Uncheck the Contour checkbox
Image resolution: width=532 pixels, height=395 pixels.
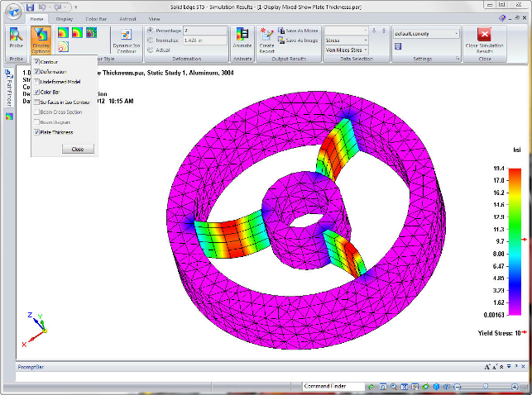tap(36, 62)
